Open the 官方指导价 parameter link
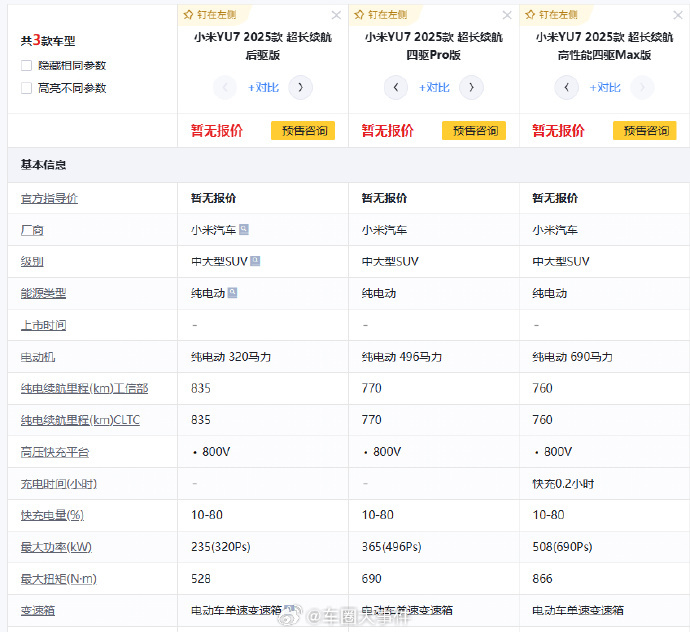This screenshot has height=632, width=690. (49, 198)
